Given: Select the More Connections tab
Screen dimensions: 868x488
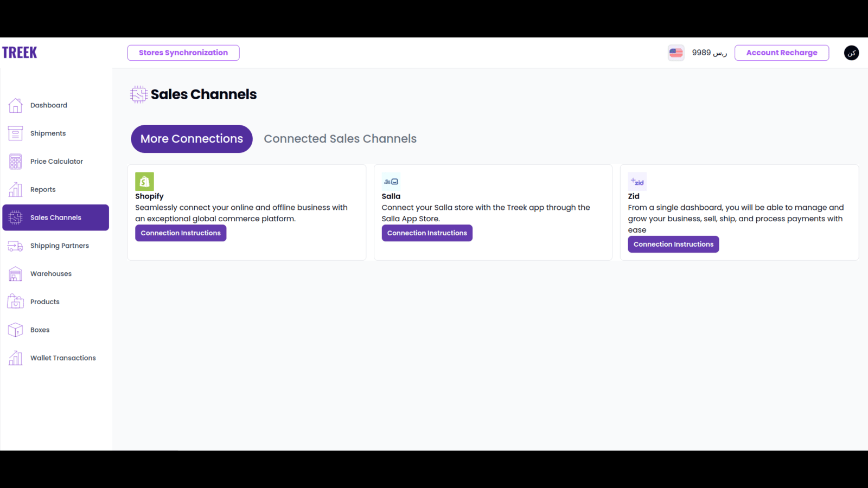Looking at the screenshot, I should (192, 139).
